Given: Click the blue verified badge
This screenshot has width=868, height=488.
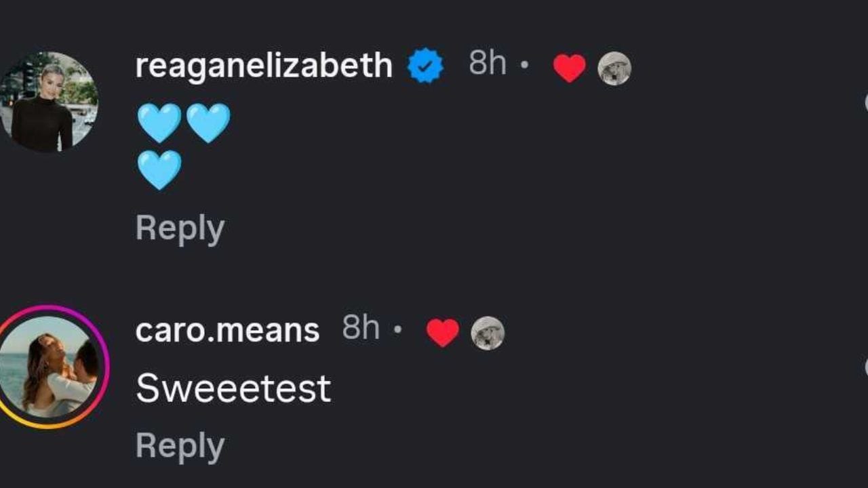Looking at the screenshot, I should tap(425, 66).
